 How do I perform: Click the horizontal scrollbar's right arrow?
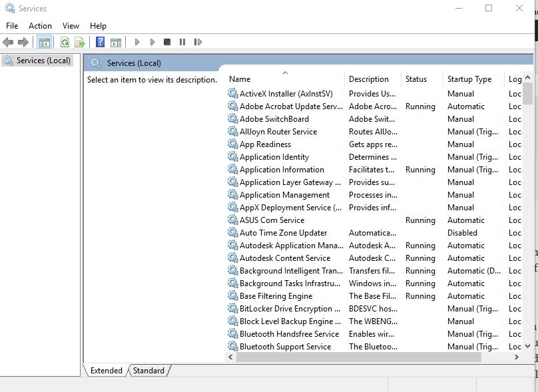[x=518, y=357]
